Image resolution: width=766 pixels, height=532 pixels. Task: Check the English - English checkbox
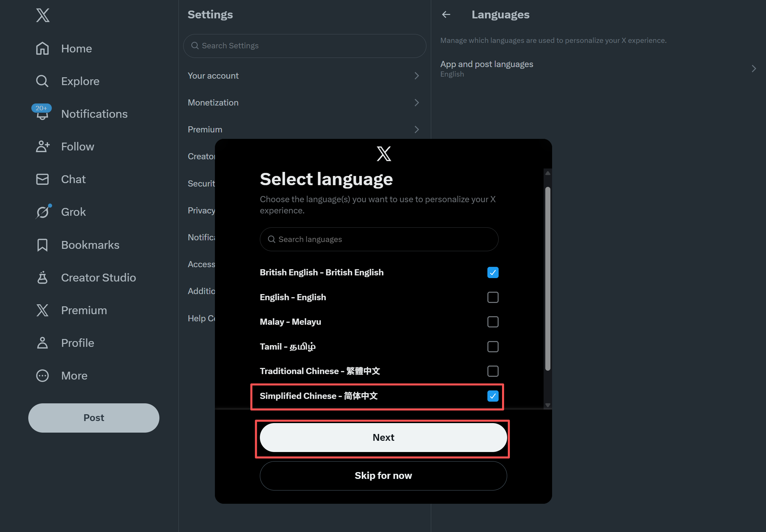[x=493, y=297]
